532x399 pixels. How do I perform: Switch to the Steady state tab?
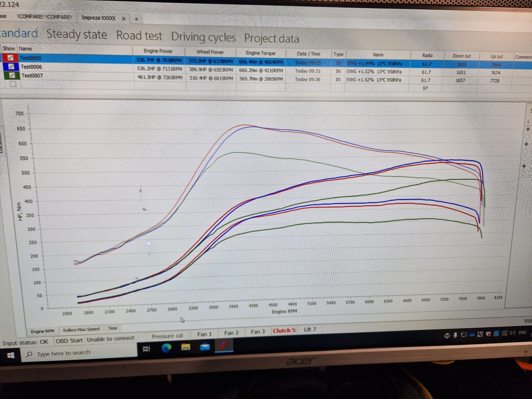pyautogui.click(x=76, y=34)
